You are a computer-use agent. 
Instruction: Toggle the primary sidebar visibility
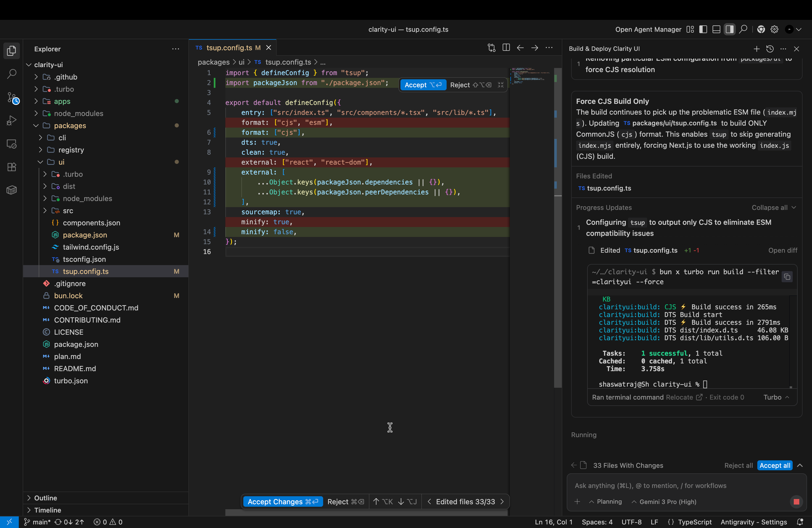(x=703, y=29)
